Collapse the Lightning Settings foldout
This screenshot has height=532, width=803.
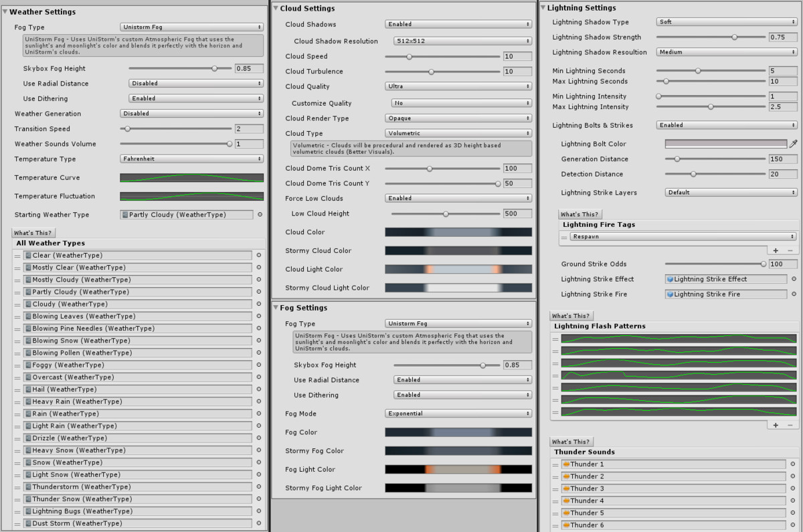pos(543,8)
